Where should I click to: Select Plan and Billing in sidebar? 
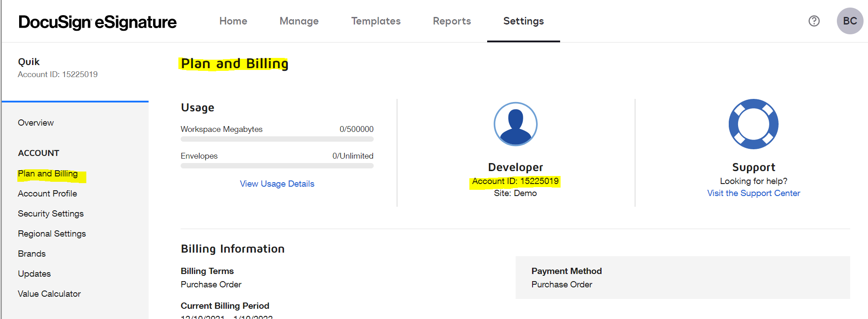coord(48,174)
